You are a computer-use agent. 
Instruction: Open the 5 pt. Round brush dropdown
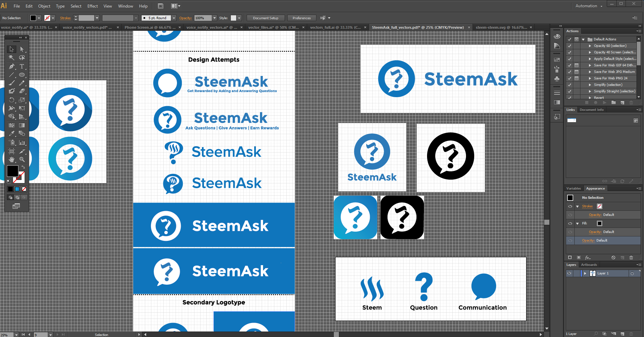(174, 18)
